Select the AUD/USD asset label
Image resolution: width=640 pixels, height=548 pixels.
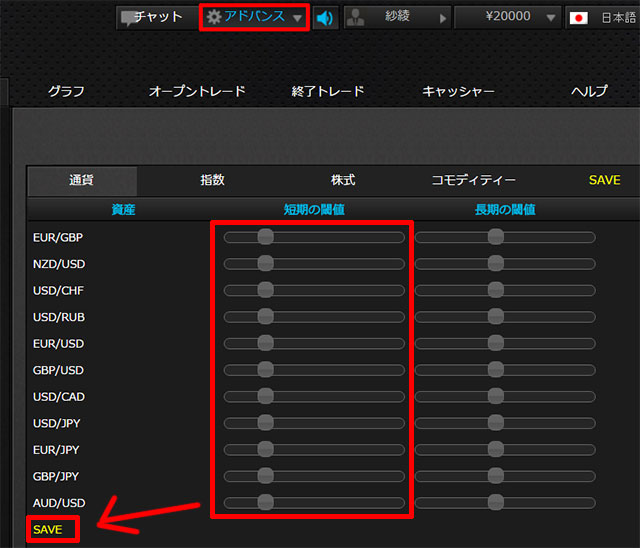pyautogui.click(x=59, y=503)
